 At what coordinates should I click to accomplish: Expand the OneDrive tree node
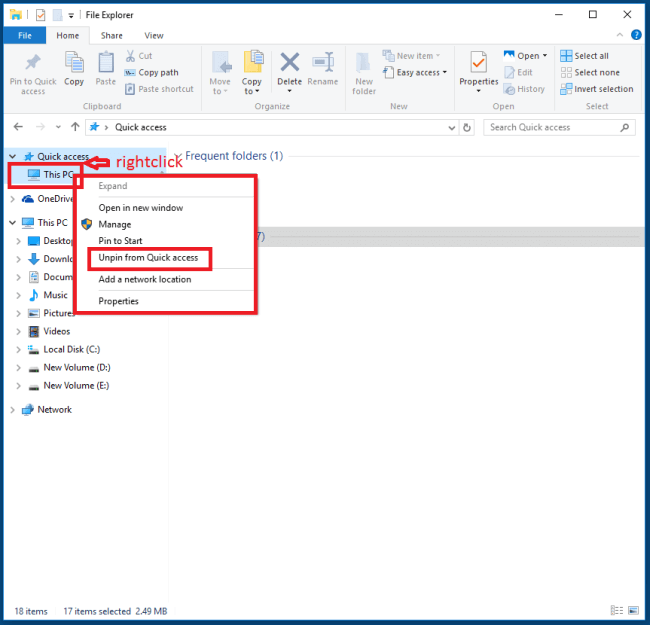pos(12,199)
